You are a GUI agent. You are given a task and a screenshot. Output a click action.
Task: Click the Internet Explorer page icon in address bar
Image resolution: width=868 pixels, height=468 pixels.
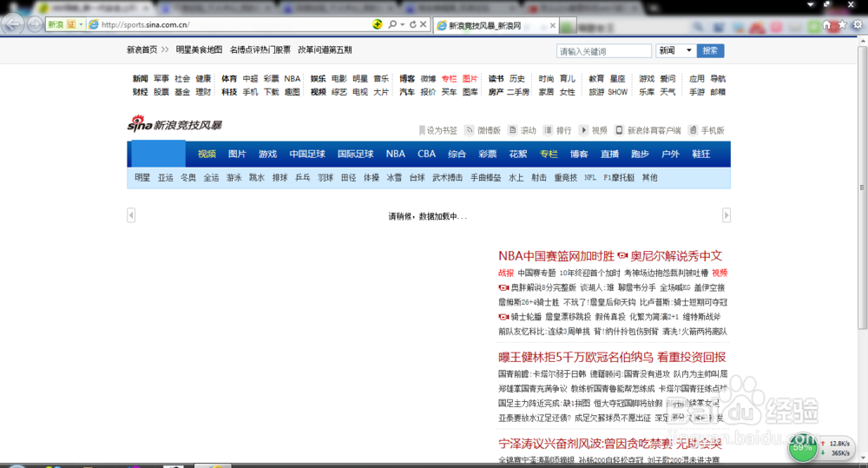click(x=94, y=25)
